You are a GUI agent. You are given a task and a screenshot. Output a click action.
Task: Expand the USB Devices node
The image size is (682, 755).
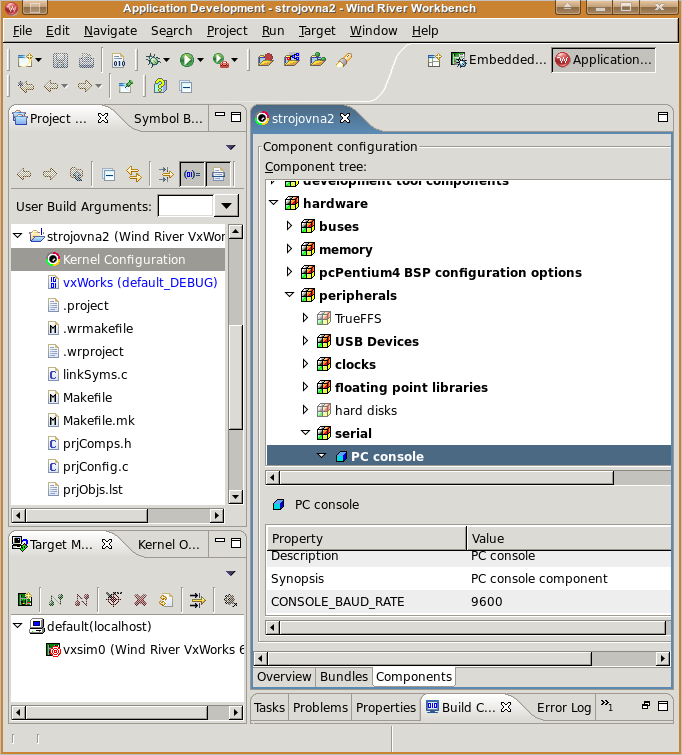click(305, 341)
